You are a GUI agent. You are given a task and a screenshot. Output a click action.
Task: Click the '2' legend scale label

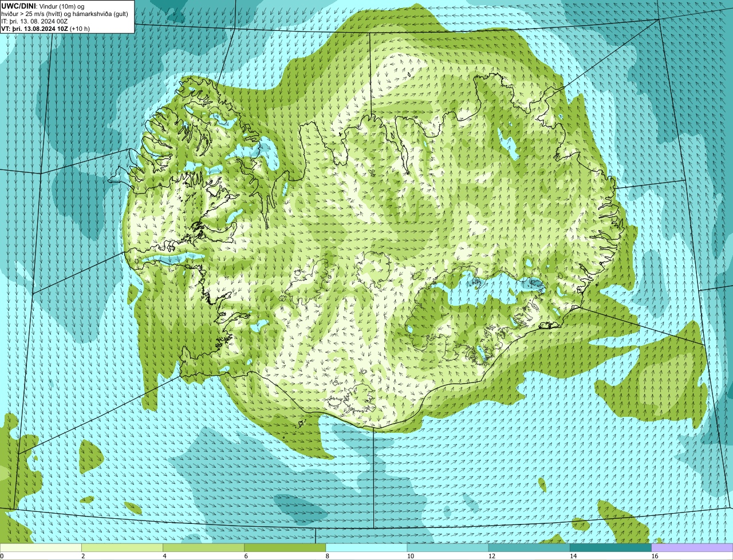84,556
